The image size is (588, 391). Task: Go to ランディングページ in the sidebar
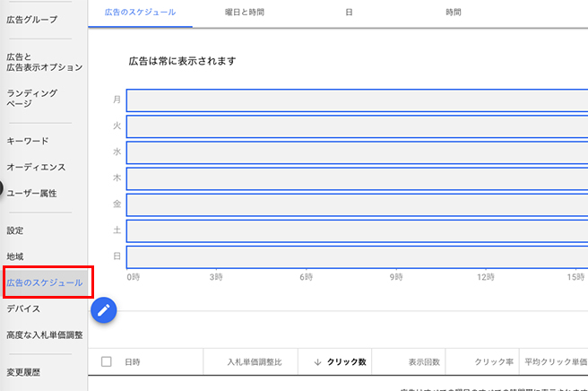pos(32,98)
